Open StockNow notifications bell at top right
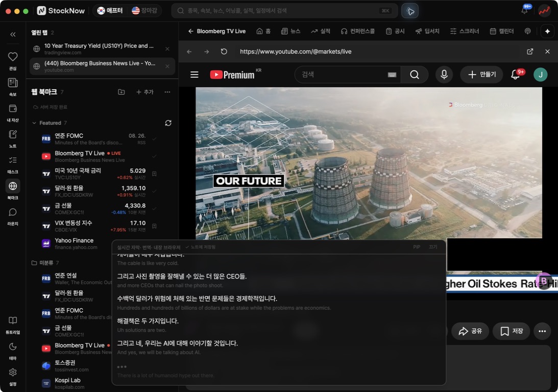The width and height of the screenshot is (558, 392). 524,11
